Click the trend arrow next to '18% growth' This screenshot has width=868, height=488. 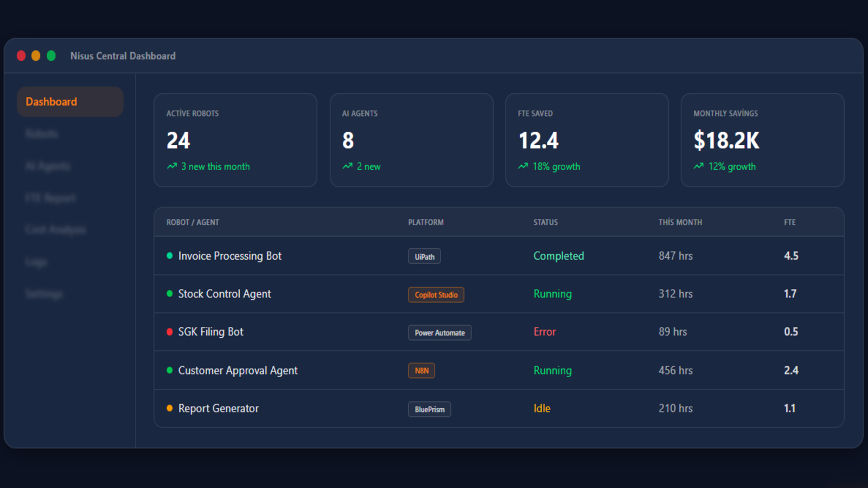coord(523,166)
